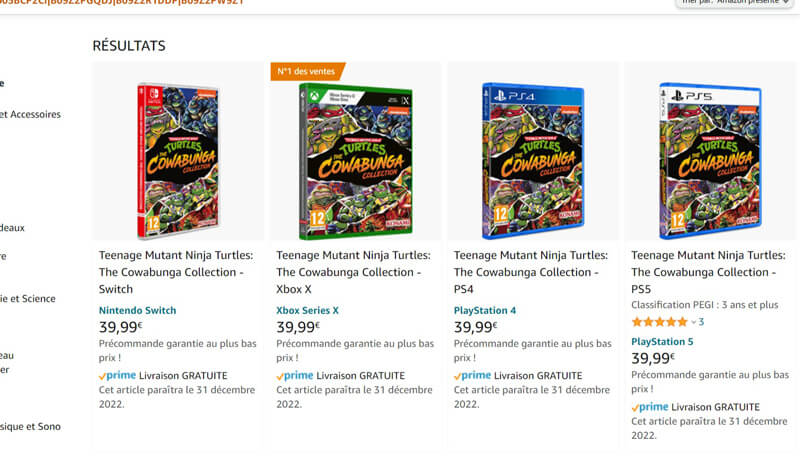Viewport: 800px width, 467px height.
Task: Select the PlayStation 5 platform link
Action: (x=662, y=342)
